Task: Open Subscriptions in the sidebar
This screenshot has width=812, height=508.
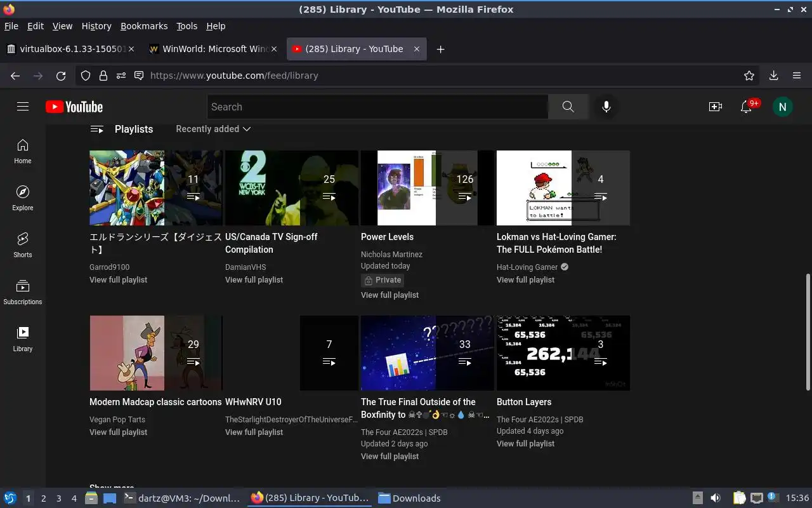Action: [x=23, y=293]
